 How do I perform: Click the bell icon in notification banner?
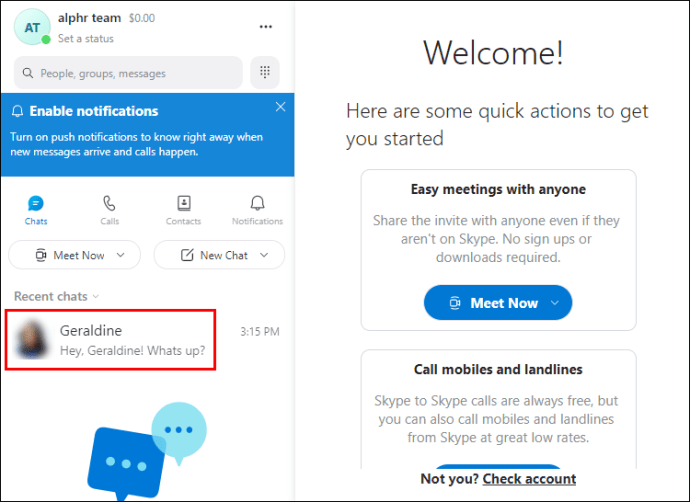coord(18,111)
